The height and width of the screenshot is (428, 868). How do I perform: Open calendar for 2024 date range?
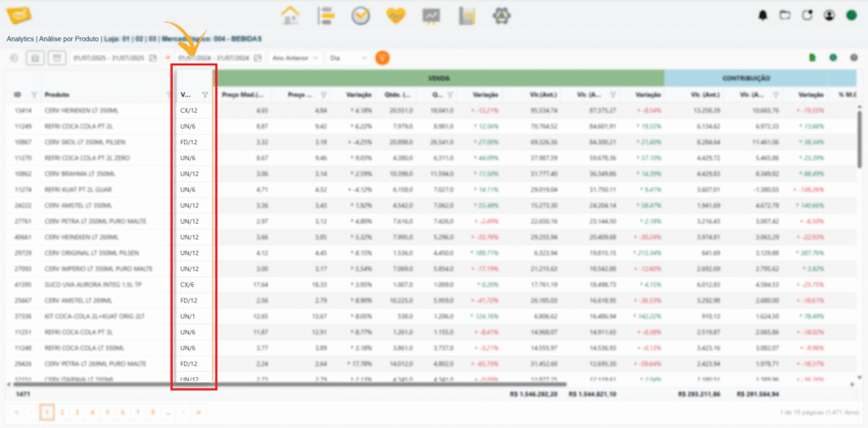258,58
